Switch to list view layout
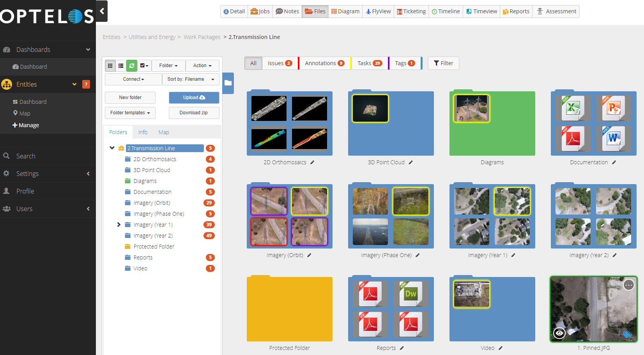644x355 pixels. click(x=121, y=66)
